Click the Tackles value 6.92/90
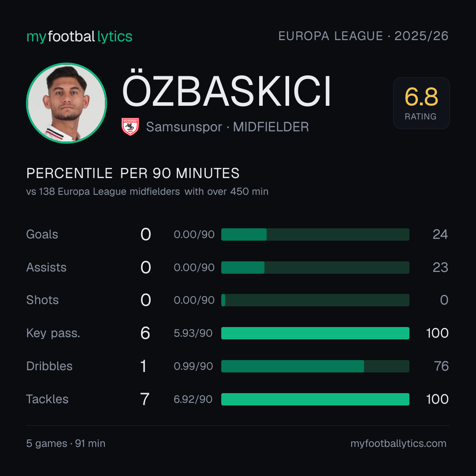The image size is (476, 476). (x=193, y=399)
